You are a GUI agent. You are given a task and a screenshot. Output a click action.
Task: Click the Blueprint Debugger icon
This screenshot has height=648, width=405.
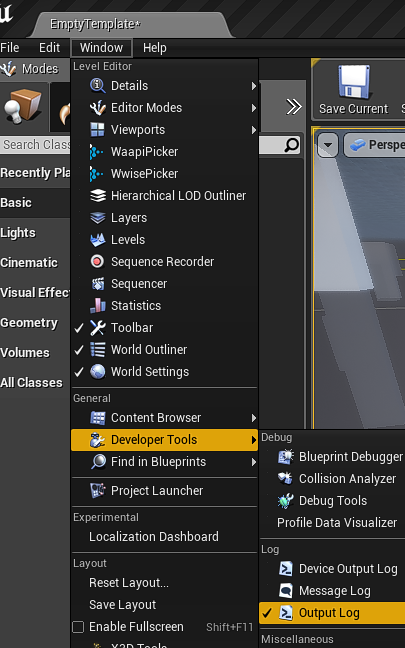click(x=286, y=457)
